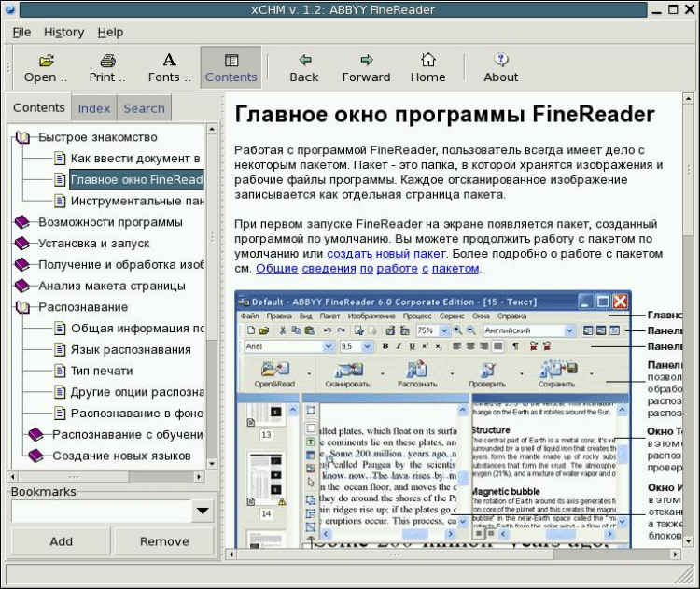Click the Bookmarks input field

click(102, 511)
